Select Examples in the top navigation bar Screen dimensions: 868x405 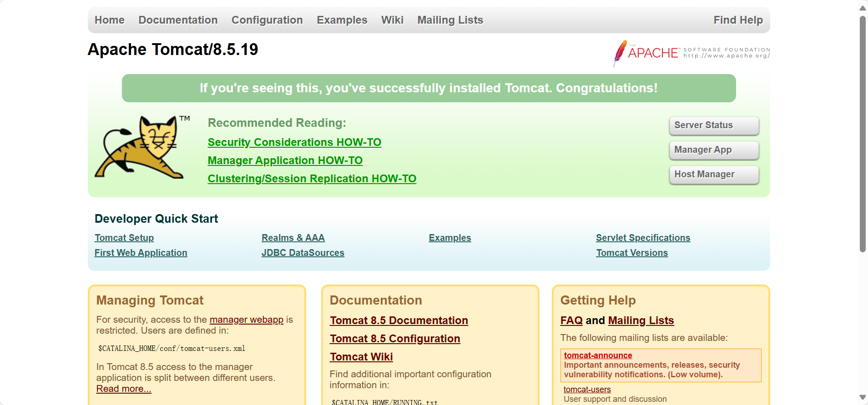342,20
